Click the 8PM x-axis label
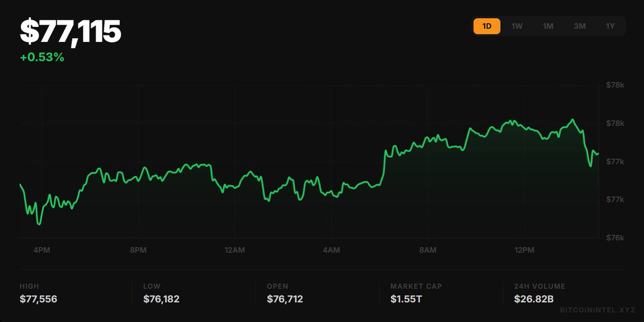The image size is (644, 322). coord(138,250)
